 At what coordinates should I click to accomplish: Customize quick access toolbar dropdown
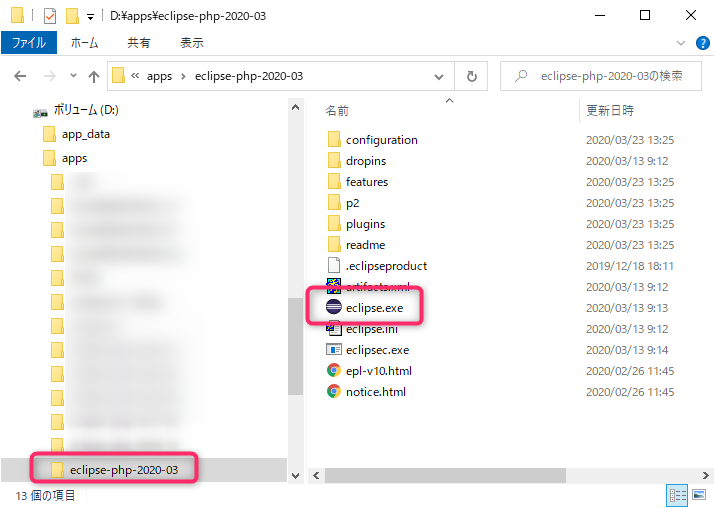[90, 17]
